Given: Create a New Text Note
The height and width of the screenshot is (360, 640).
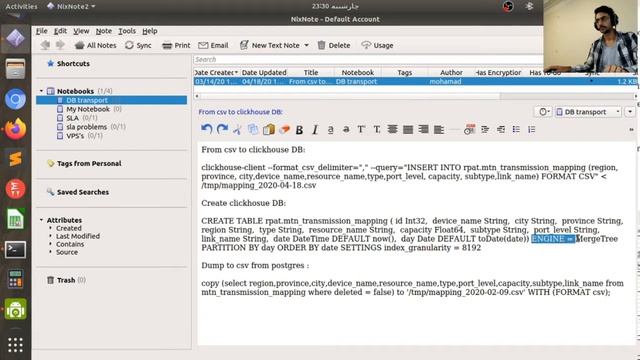Looking at the screenshot, I should pos(270,45).
